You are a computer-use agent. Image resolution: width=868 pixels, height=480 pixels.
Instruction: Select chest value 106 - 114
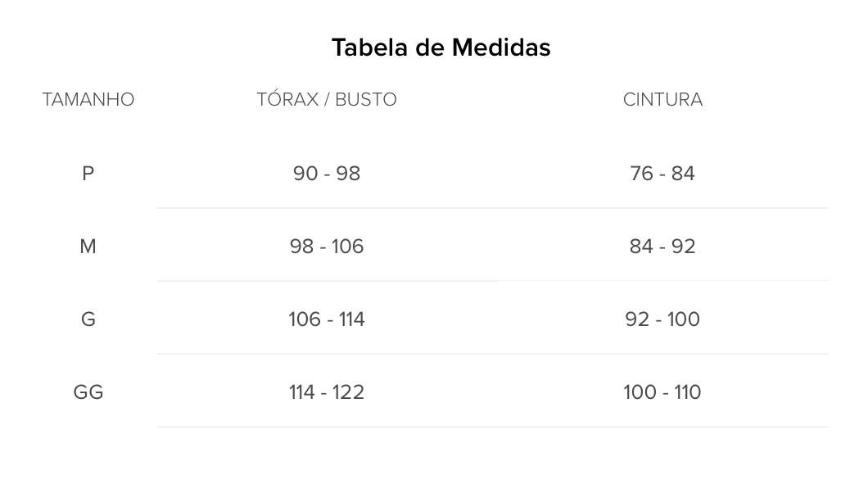pyautogui.click(x=327, y=319)
